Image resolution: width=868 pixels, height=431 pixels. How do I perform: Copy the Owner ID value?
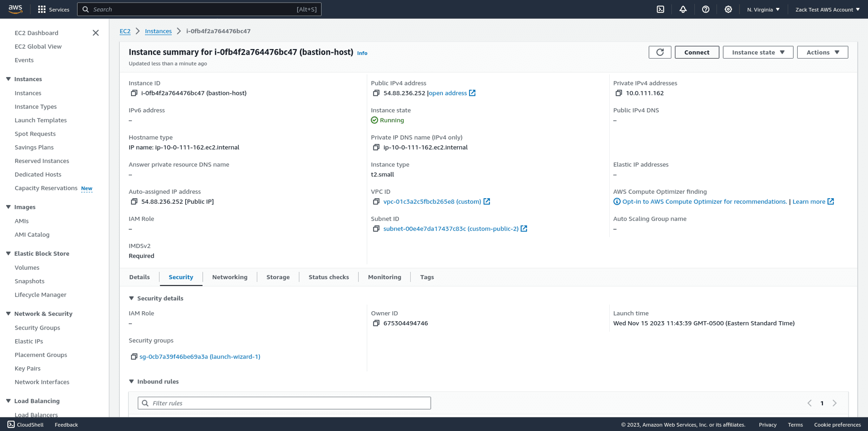376,323
